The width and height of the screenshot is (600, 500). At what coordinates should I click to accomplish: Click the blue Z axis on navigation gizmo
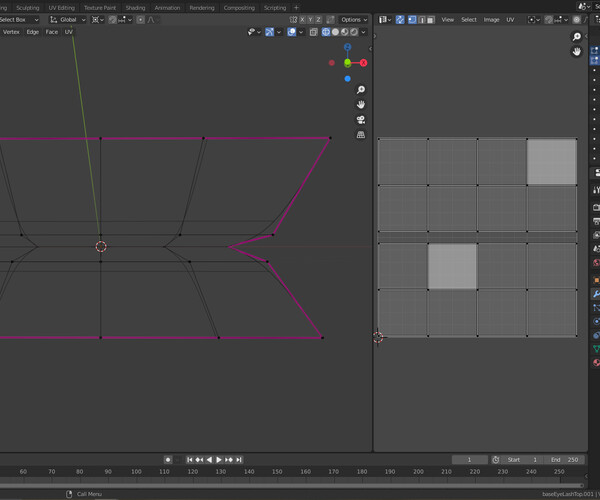click(x=347, y=47)
